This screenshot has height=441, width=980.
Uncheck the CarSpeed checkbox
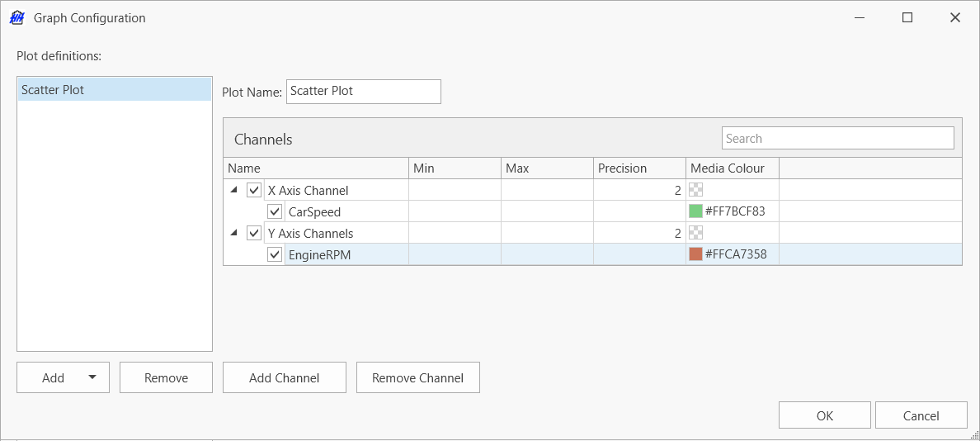tap(275, 211)
